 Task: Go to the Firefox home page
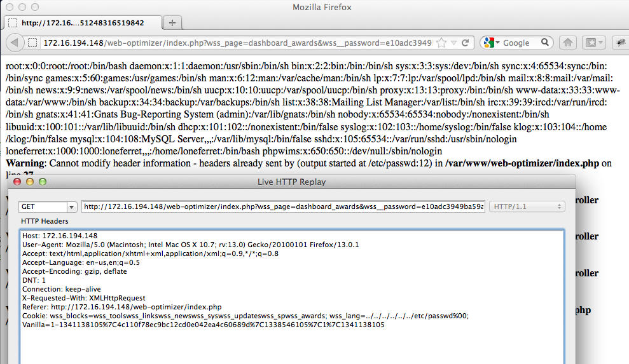click(567, 43)
